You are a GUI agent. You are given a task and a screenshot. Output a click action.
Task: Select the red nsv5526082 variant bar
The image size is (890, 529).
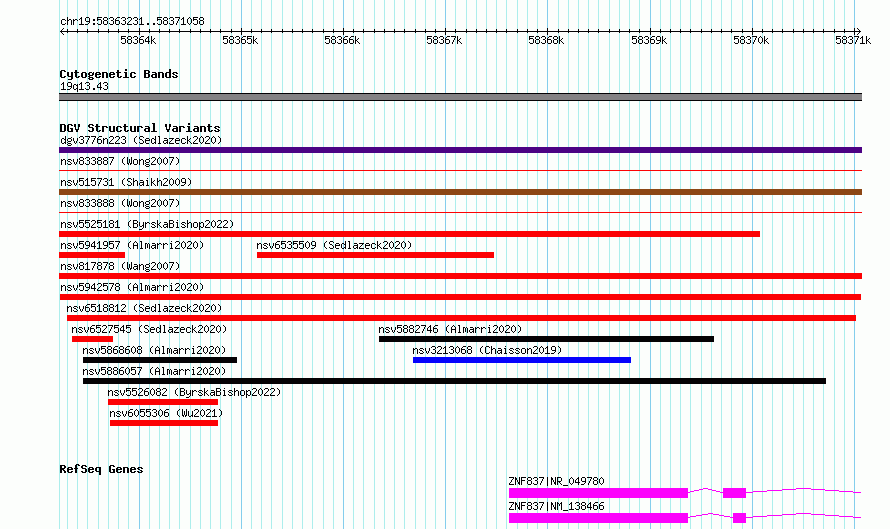coord(163,402)
